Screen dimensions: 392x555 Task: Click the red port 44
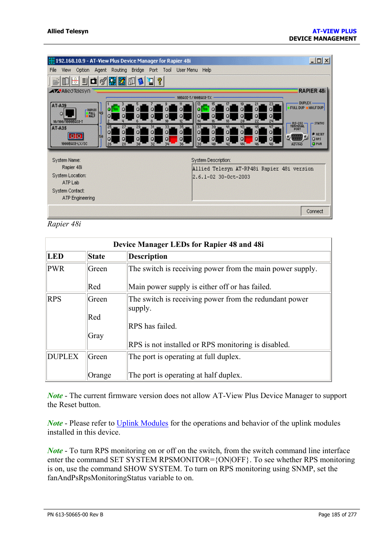click(248, 139)
